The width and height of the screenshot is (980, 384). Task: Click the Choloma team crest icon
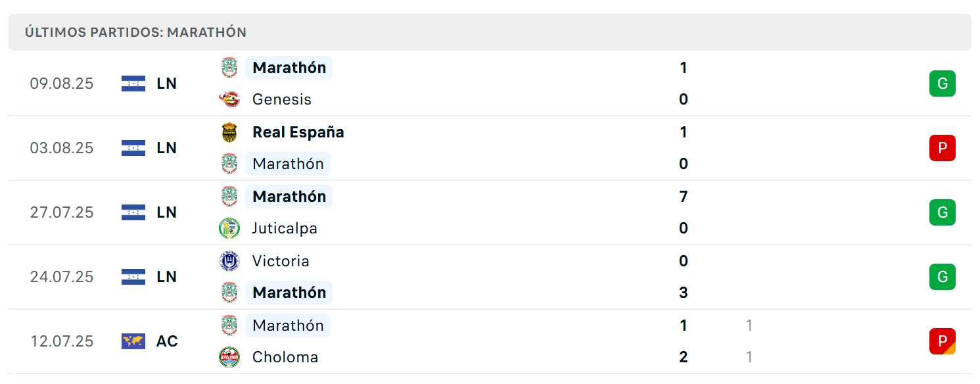coord(229,357)
